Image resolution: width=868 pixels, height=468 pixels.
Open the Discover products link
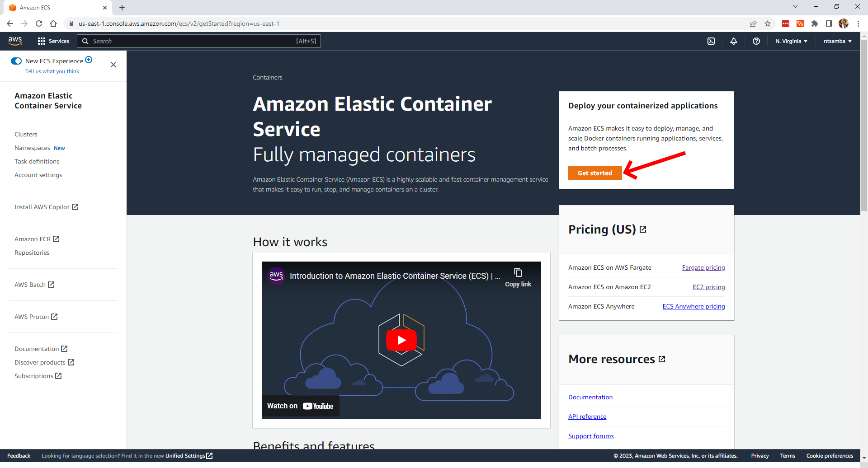[44, 362]
